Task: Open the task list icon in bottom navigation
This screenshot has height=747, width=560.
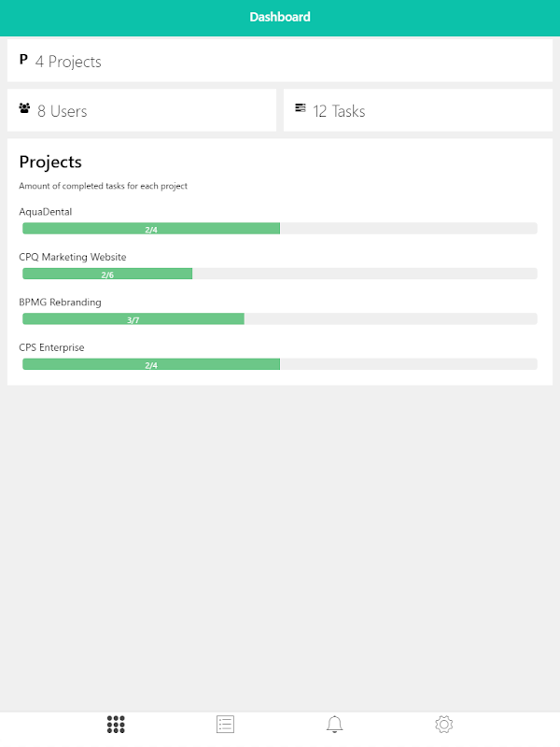Action: [x=225, y=724]
